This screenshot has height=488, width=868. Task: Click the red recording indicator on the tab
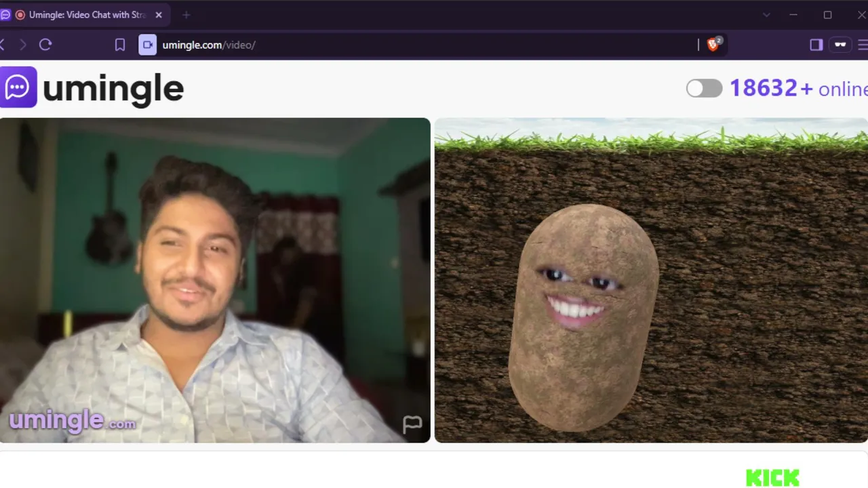point(20,15)
